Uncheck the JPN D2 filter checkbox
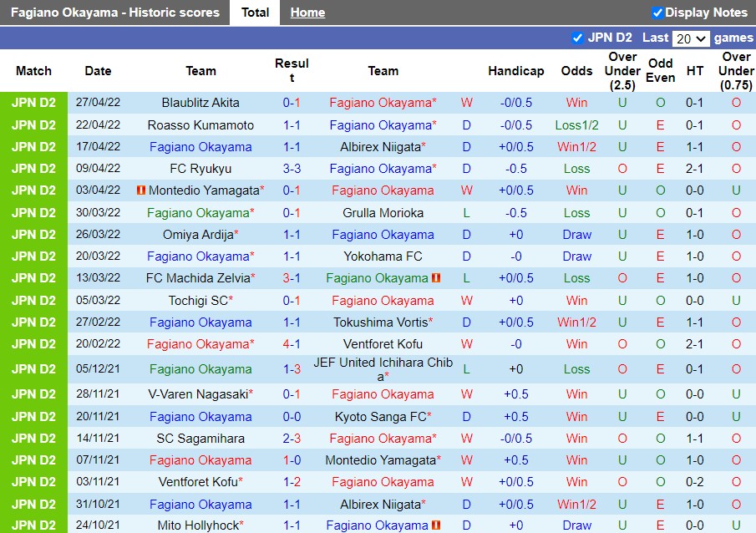 point(576,38)
